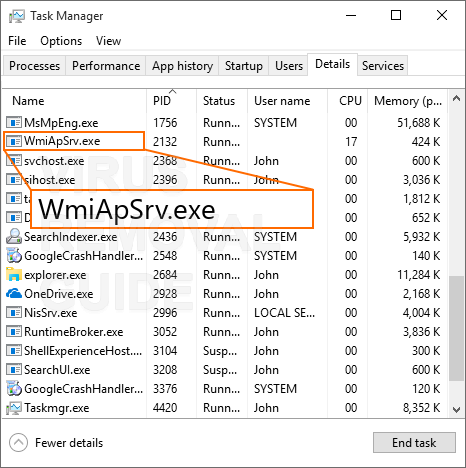
Task: Sort by Memory column header
Action: (x=407, y=101)
